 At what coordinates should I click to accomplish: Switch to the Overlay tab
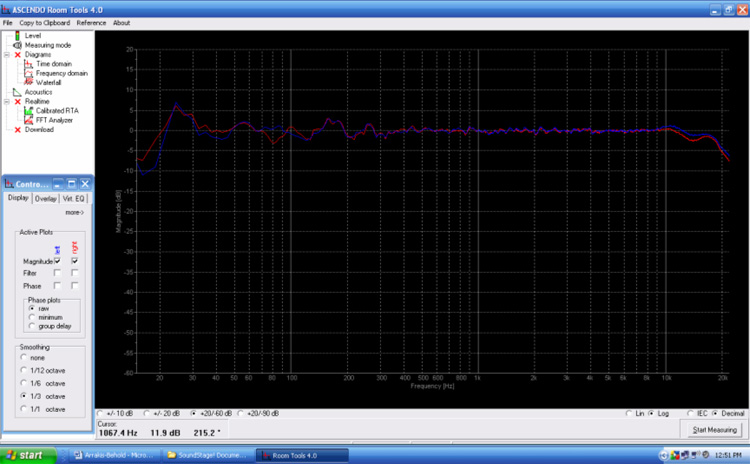click(x=46, y=199)
